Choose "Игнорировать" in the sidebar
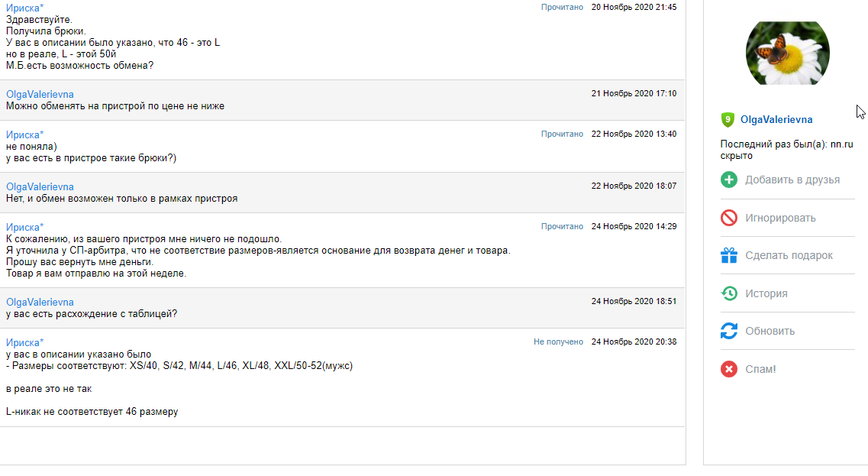This screenshot has height=476, width=868. coord(780,218)
